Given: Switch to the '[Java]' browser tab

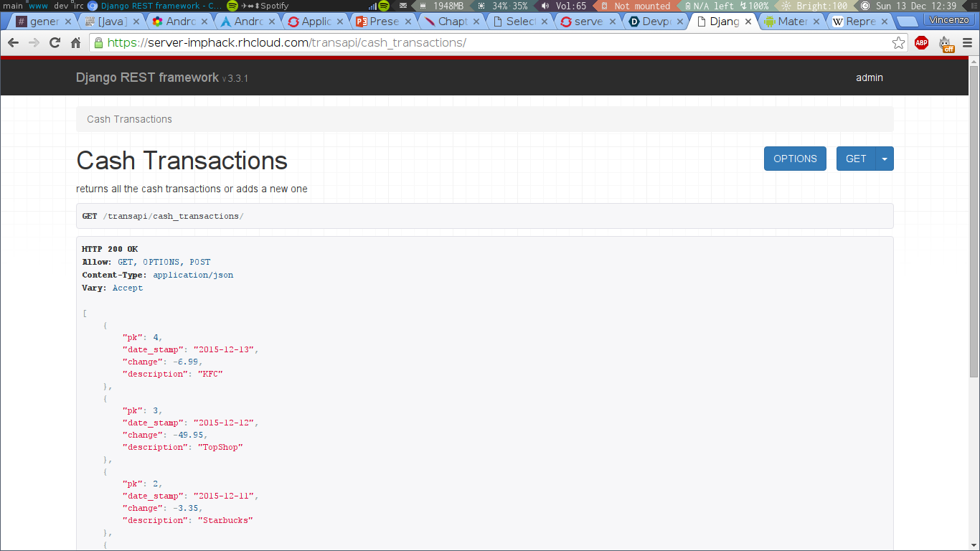Looking at the screenshot, I should (111, 22).
